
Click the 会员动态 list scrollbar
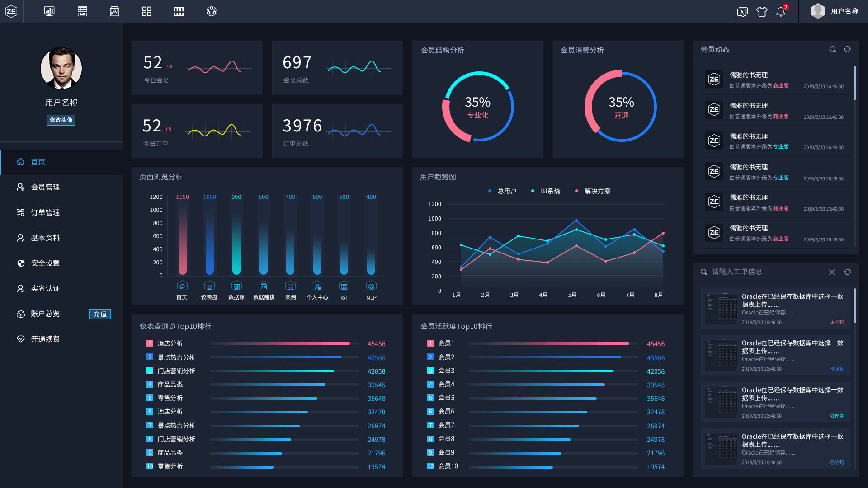point(854,83)
